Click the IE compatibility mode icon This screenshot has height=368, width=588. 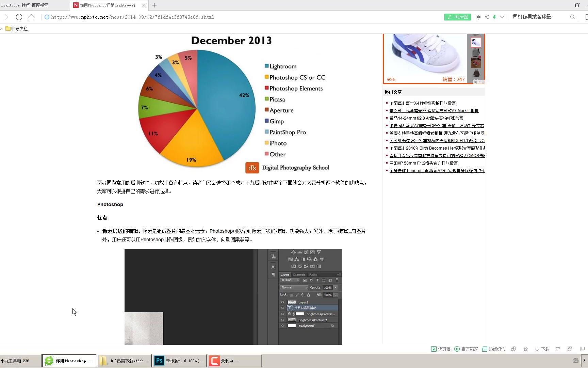pos(570,349)
